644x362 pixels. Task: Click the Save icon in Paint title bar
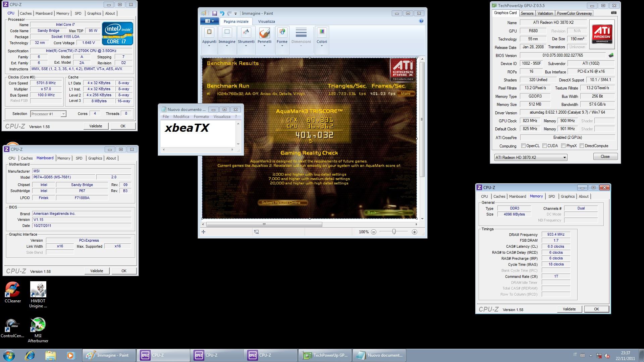(x=214, y=13)
